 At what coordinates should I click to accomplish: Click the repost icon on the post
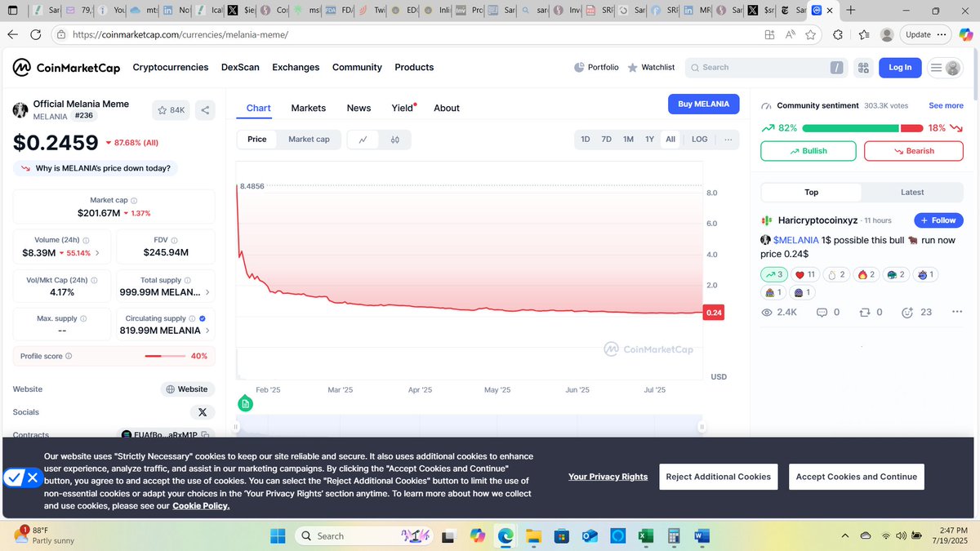click(x=865, y=313)
